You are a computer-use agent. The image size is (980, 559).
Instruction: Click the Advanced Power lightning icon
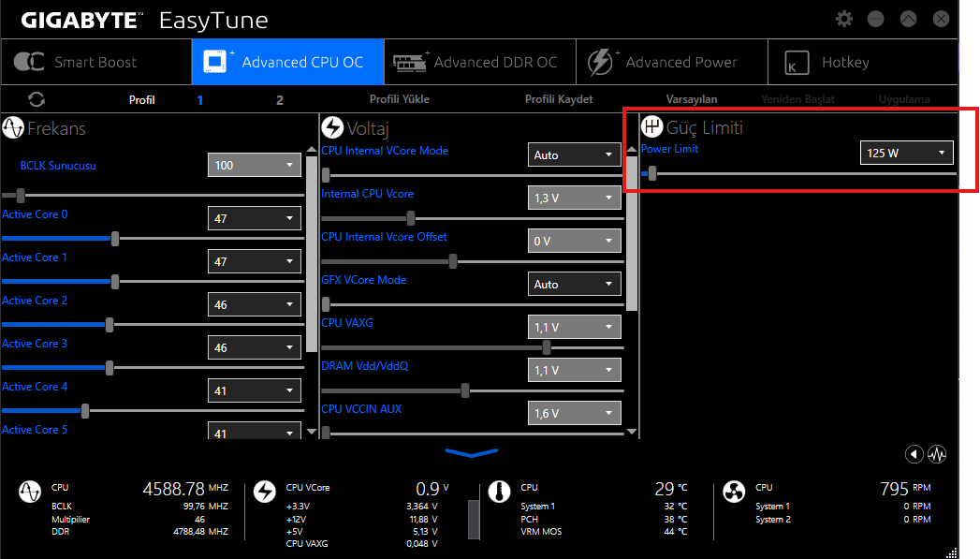coord(601,62)
